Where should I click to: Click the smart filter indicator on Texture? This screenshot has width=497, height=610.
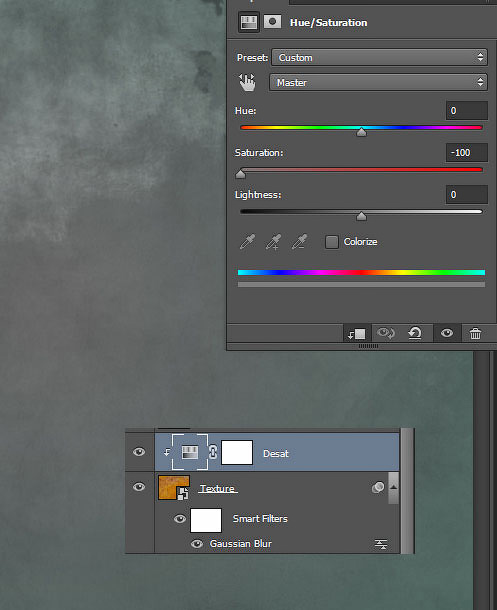[x=378, y=487]
